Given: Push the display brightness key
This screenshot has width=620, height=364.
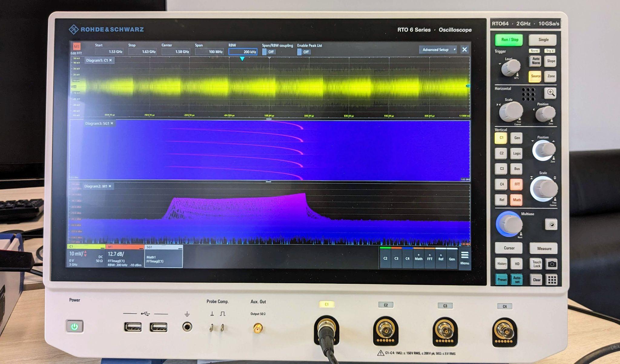Looking at the screenshot, I should point(551,225).
